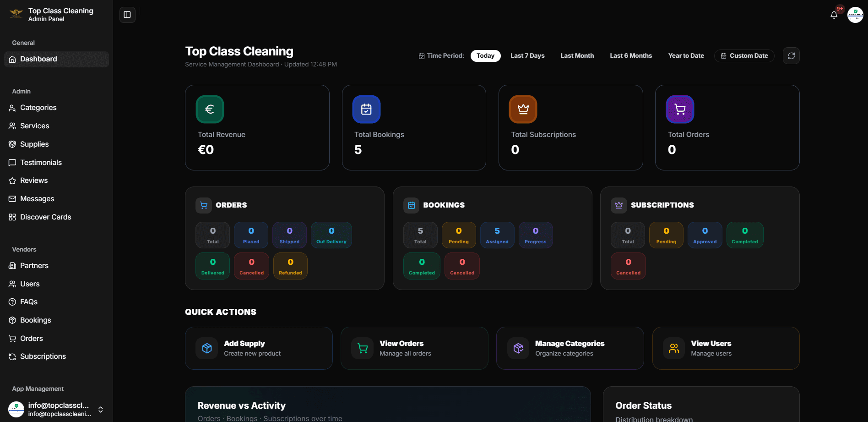The height and width of the screenshot is (422, 868).
Task: Toggle the sidebar collapse button
Action: tap(127, 14)
